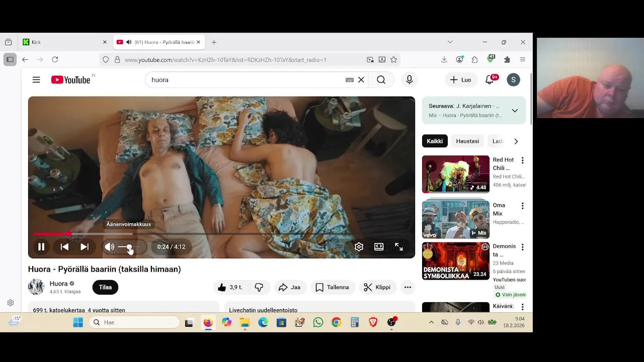Open YouTube notifications bell
Image resolution: width=644 pixels, height=362 pixels.
490,79
